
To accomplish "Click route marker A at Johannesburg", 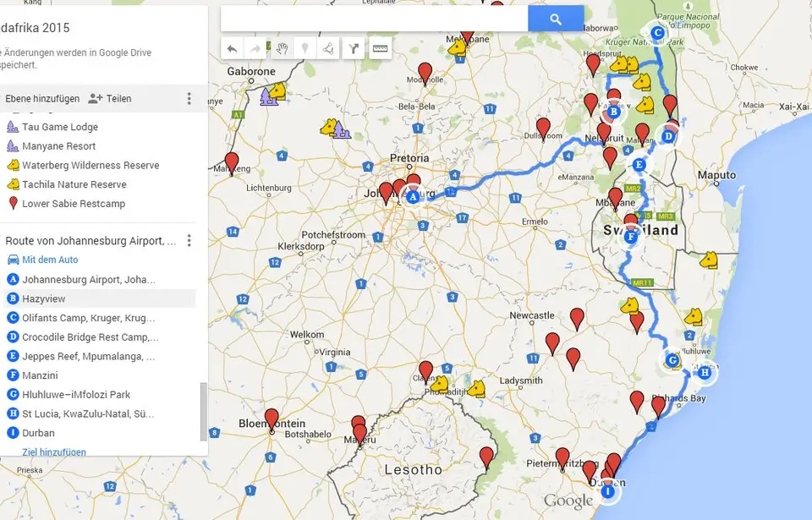I will 413,197.
